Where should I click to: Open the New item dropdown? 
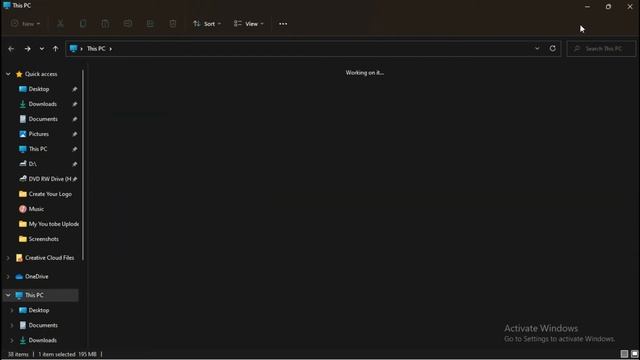(x=25, y=24)
